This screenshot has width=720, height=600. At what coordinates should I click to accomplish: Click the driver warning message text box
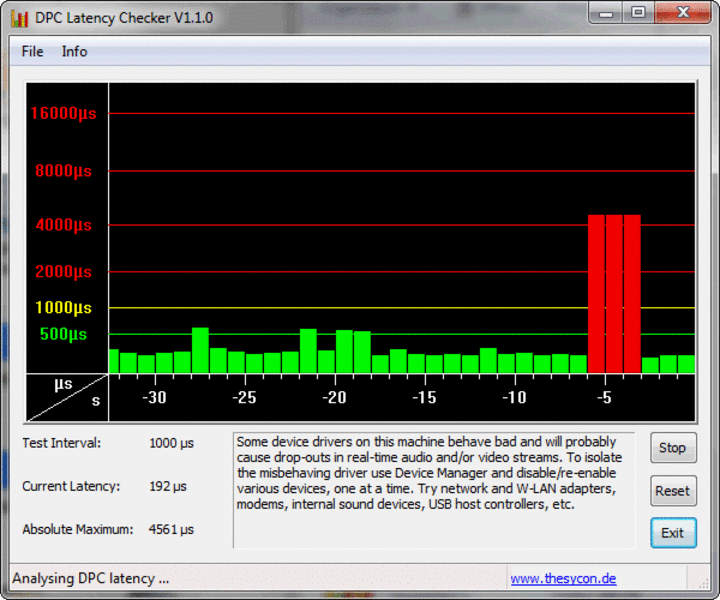tap(434, 490)
